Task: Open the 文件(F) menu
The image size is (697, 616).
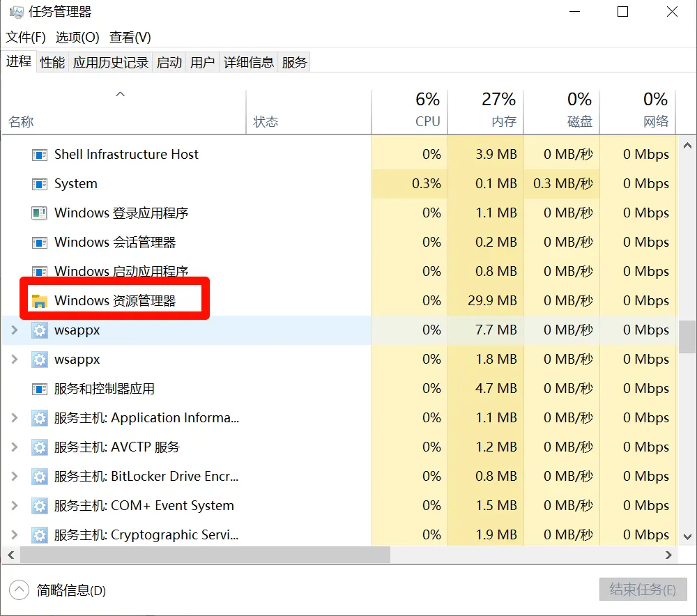Action: tap(25, 38)
